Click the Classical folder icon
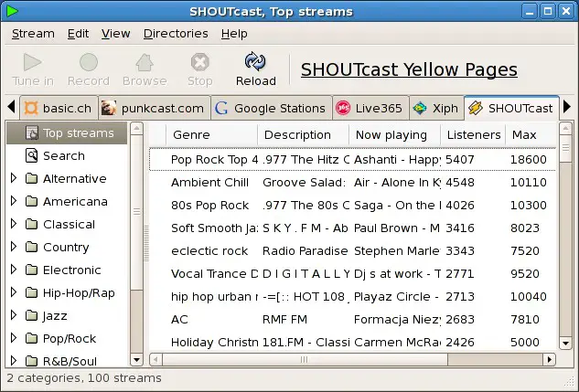 [x=32, y=225]
